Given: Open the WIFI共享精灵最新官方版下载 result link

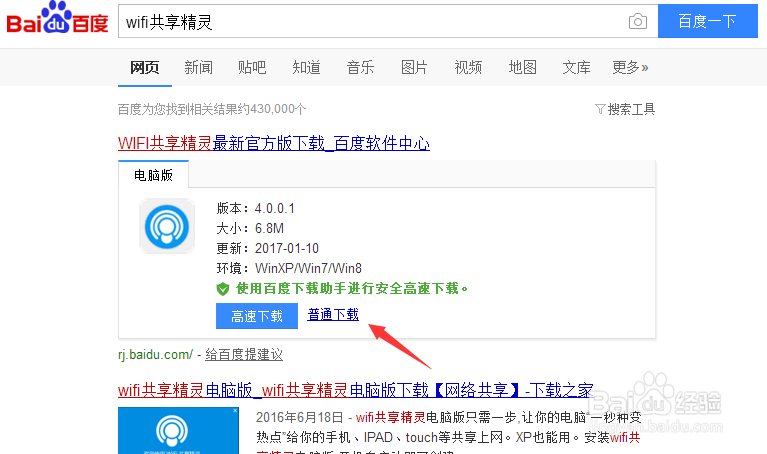Looking at the screenshot, I should point(274,143).
